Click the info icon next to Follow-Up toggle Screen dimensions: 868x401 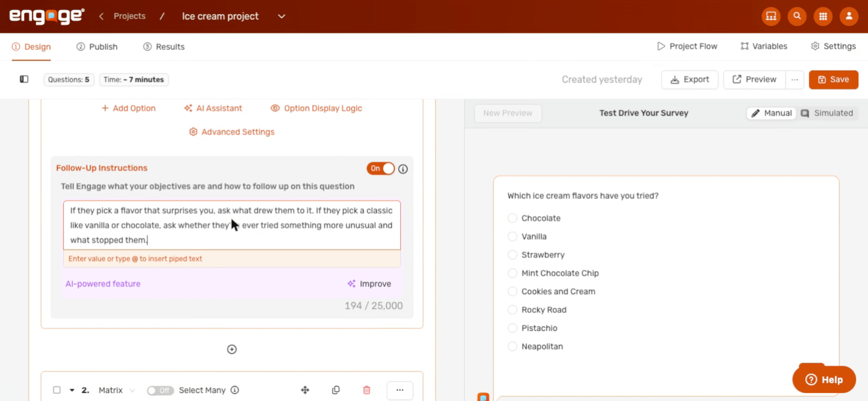point(403,169)
